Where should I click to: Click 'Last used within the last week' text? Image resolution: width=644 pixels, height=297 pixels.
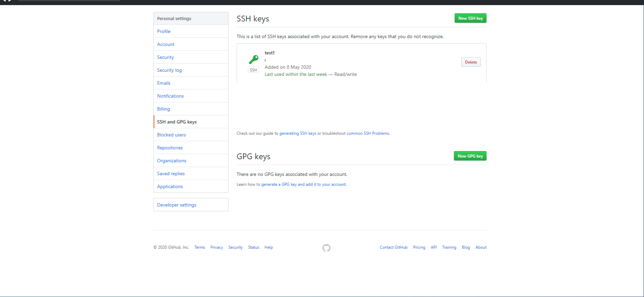click(296, 74)
